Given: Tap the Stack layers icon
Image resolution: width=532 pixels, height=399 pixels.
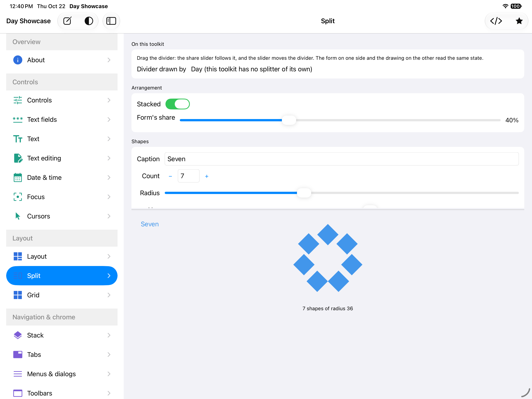Looking at the screenshot, I should click(18, 335).
